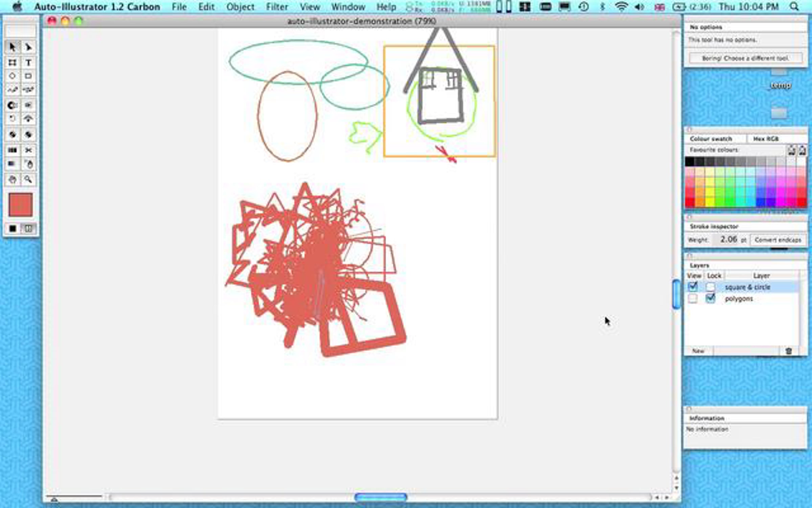Open the Auto-Illustrator application menu
Screen dimensions: 812x508
click(x=97, y=7)
